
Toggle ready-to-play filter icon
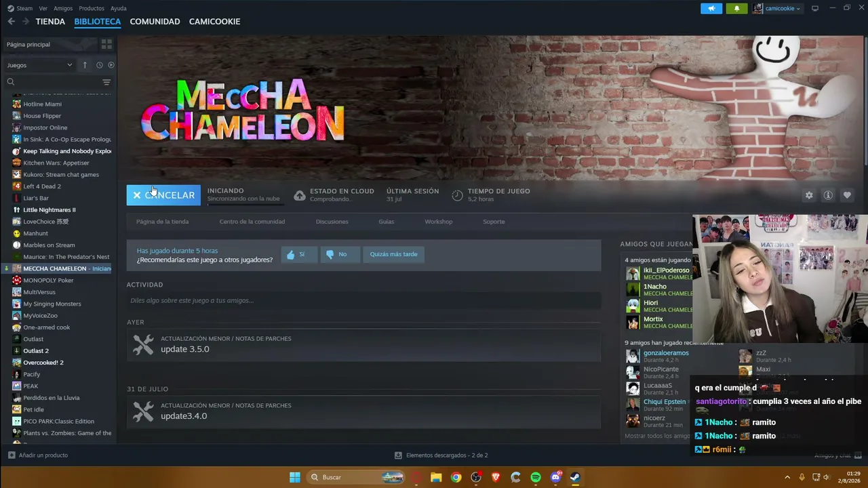[x=111, y=65]
